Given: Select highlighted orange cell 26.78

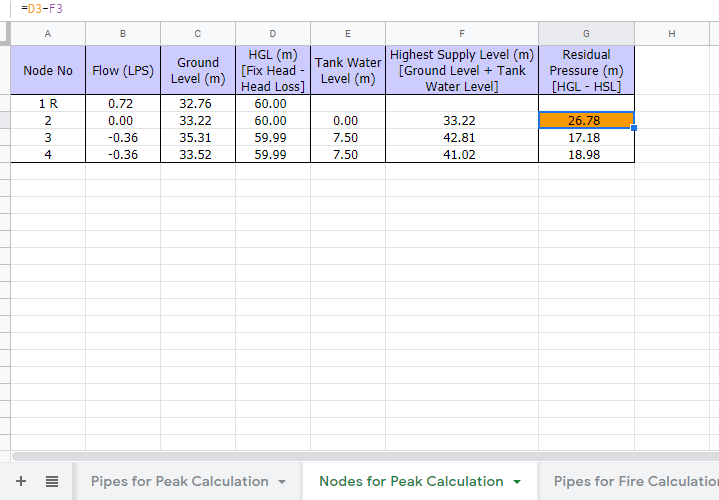Looking at the screenshot, I should pos(586,121).
